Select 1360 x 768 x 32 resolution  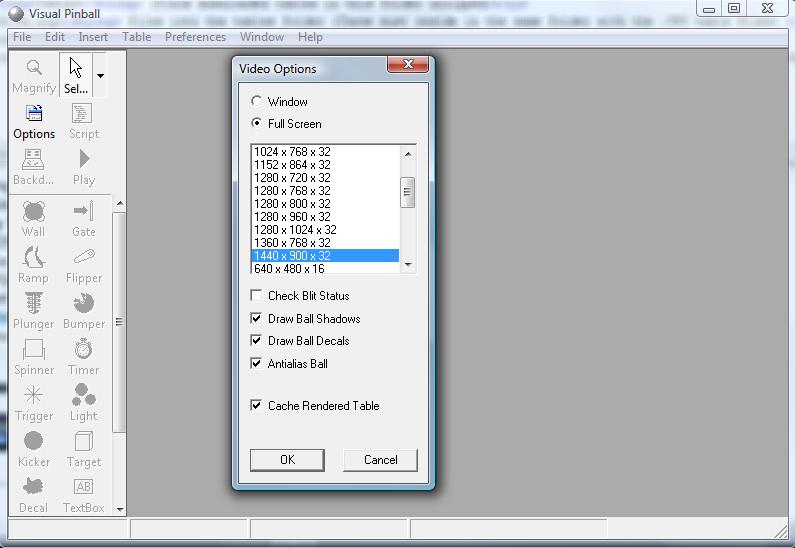(325, 243)
